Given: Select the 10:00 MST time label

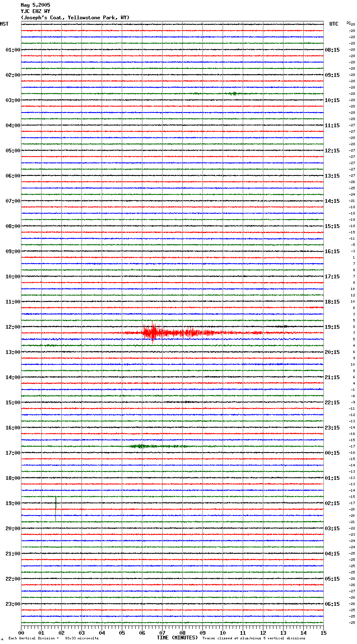Looking at the screenshot, I should coord(13,277).
